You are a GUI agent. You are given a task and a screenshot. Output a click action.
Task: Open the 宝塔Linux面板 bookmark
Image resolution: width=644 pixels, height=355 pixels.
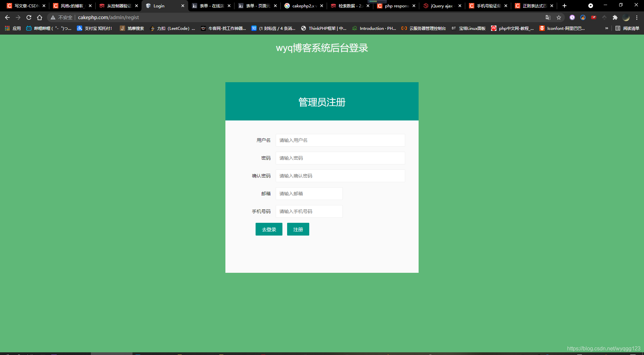click(469, 29)
